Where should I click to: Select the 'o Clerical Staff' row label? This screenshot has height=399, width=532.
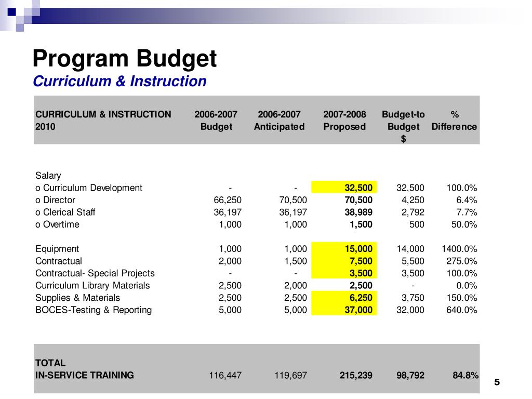(65, 212)
